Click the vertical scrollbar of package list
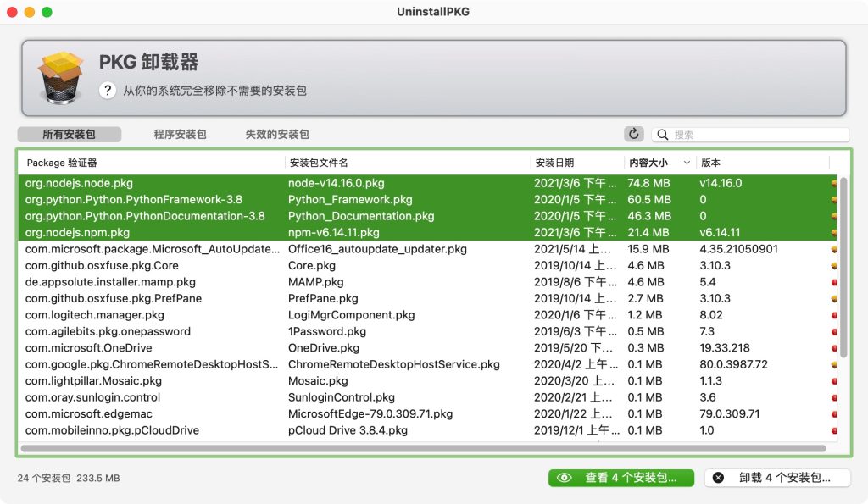 843,267
